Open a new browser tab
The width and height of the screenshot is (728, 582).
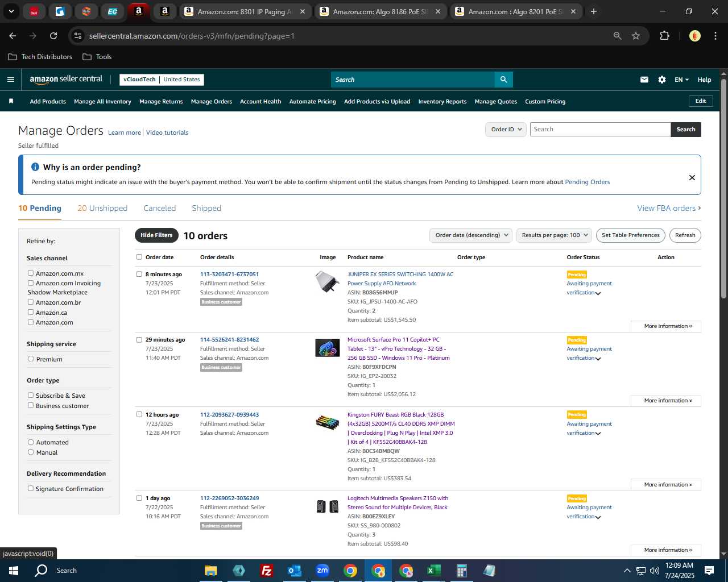594,11
